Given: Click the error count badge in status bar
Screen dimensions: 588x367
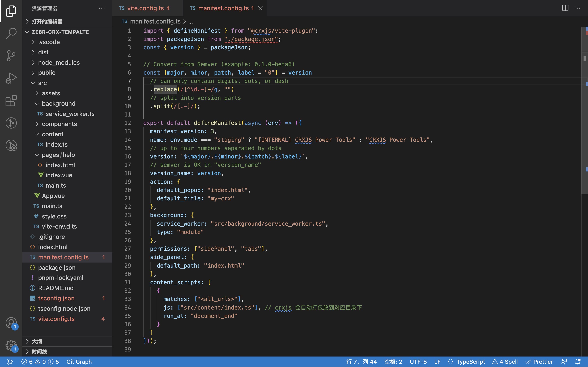Looking at the screenshot, I should [27, 362].
